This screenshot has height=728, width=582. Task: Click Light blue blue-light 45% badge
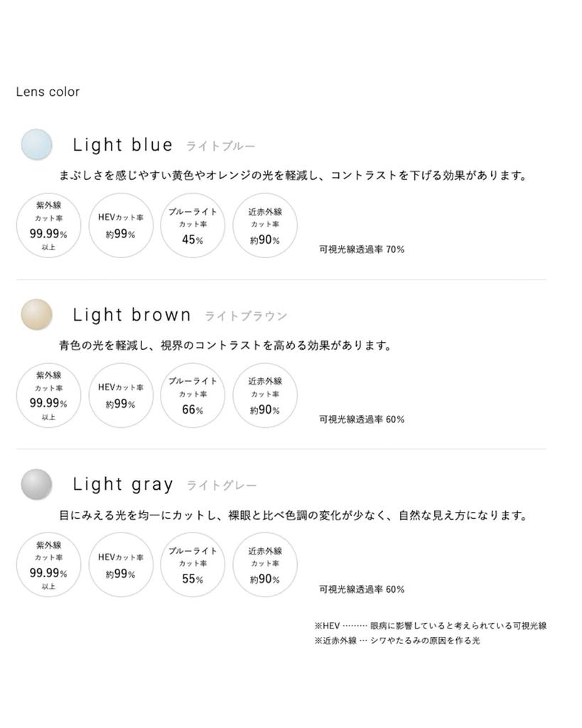(x=193, y=225)
